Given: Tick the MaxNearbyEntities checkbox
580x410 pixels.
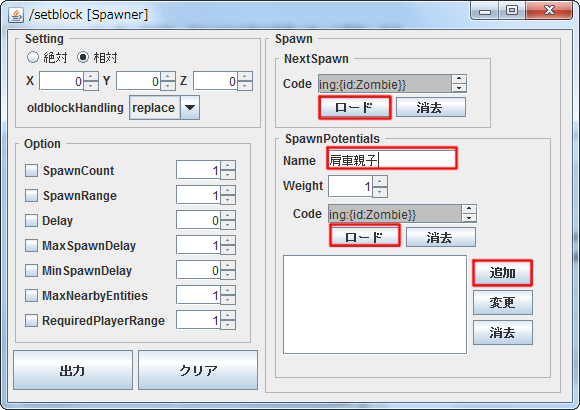Looking at the screenshot, I should [31, 296].
